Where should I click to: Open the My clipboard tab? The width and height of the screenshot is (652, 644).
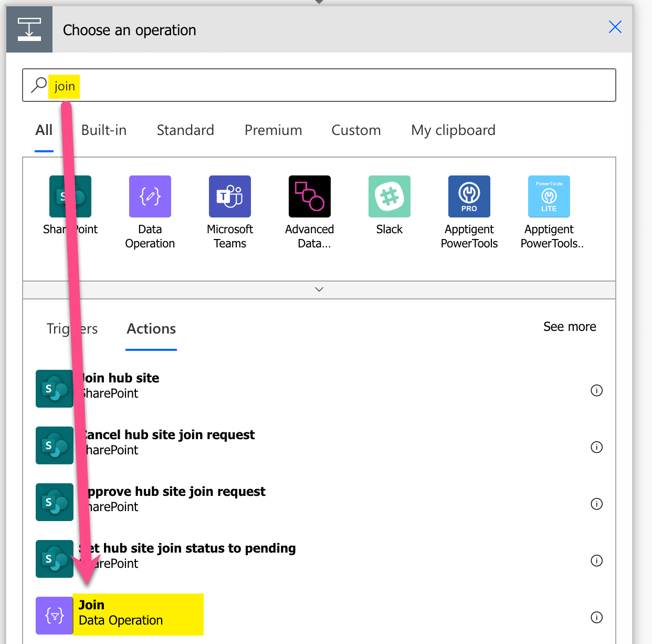(453, 130)
